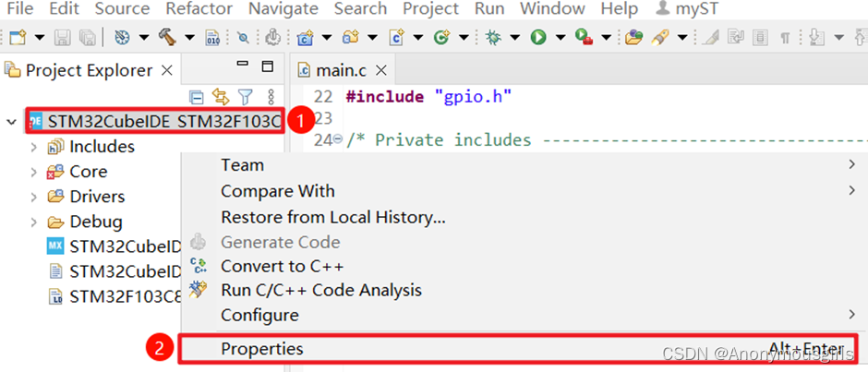
Task: Click the New source folder icon
Action: tap(350, 37)
